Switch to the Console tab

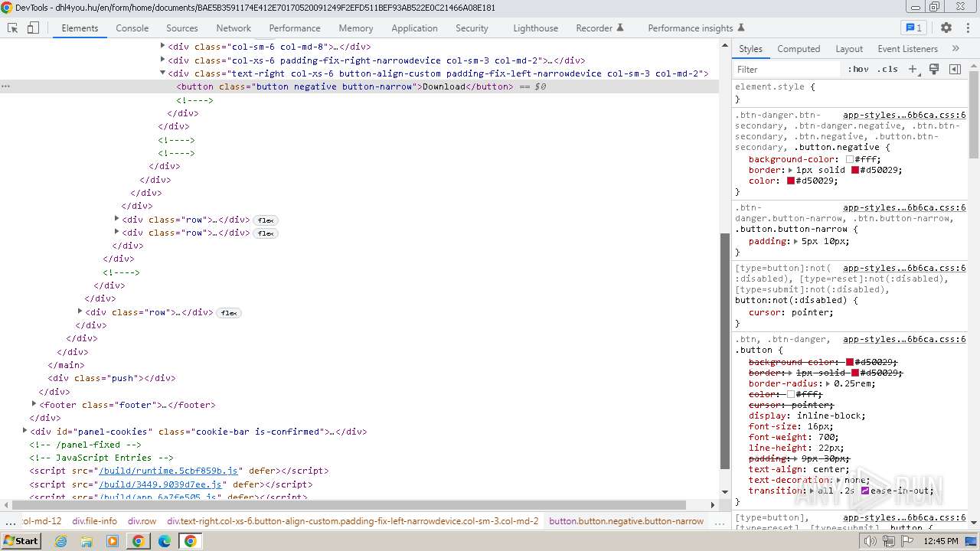[132, 28]
